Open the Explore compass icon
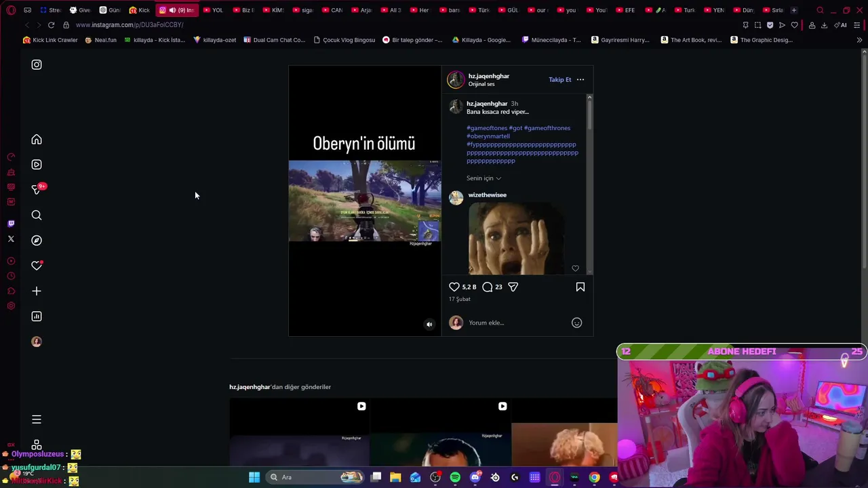 (x=37, y=241)
